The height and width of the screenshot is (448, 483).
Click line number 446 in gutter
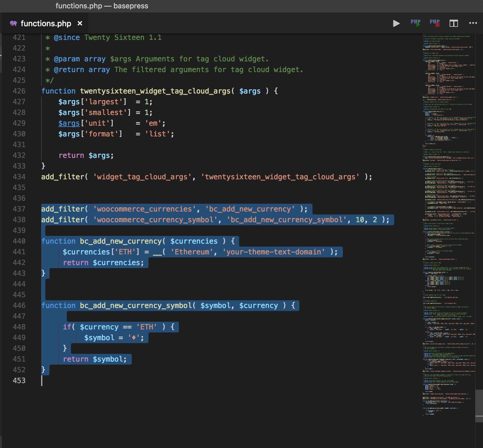click(x=19, y=306)
